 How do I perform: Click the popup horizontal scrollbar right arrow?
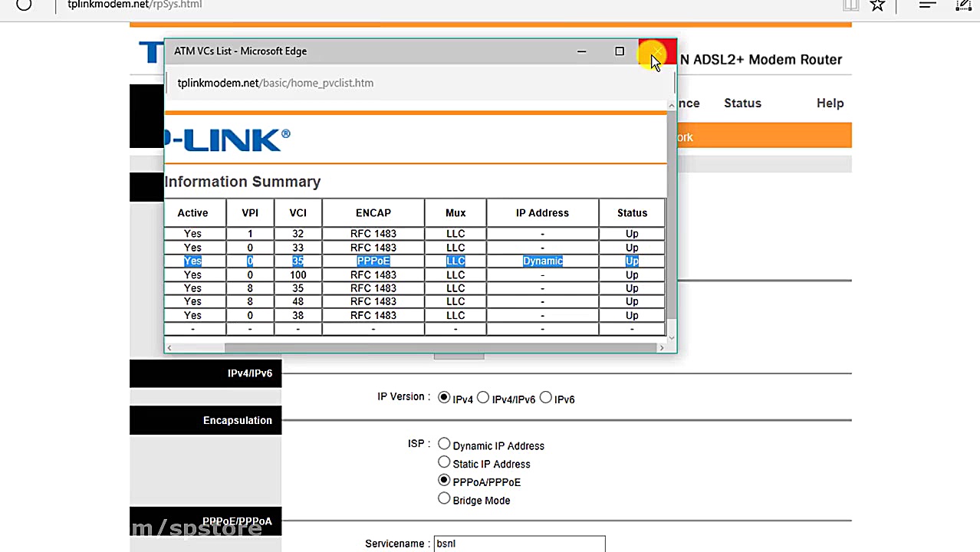coord(661,348)
